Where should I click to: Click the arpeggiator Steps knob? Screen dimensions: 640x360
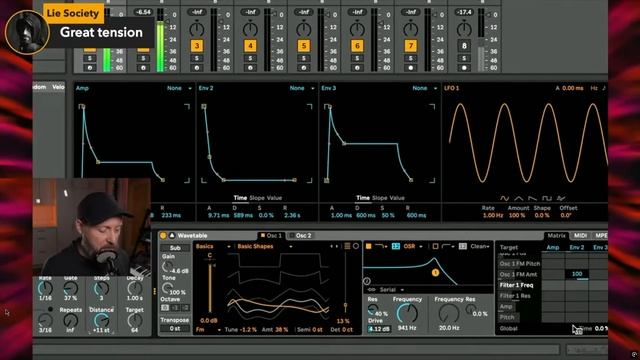coord(101,288)
